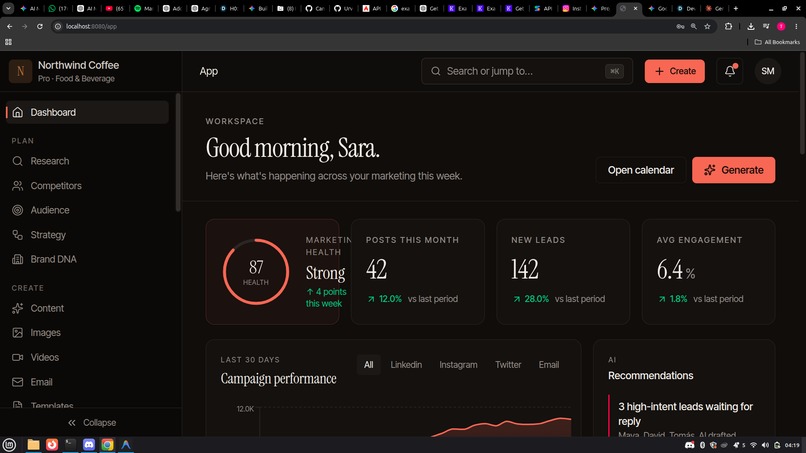
Task: Click the Search or jump to field
Action: (x=527, y=71)
